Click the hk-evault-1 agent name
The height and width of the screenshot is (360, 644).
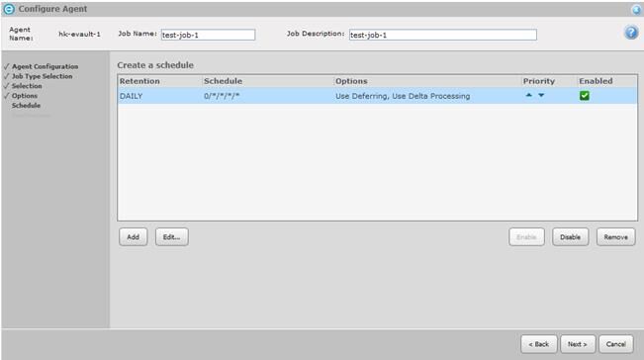point(80,34)
